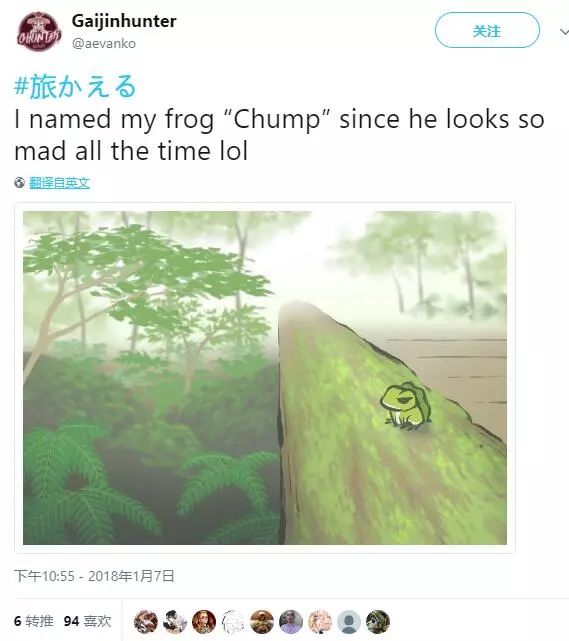Open fourth liker's sketch avatar
Image resolution: width=569 pixels, height=641 pixels.
(x=233, y=622)
